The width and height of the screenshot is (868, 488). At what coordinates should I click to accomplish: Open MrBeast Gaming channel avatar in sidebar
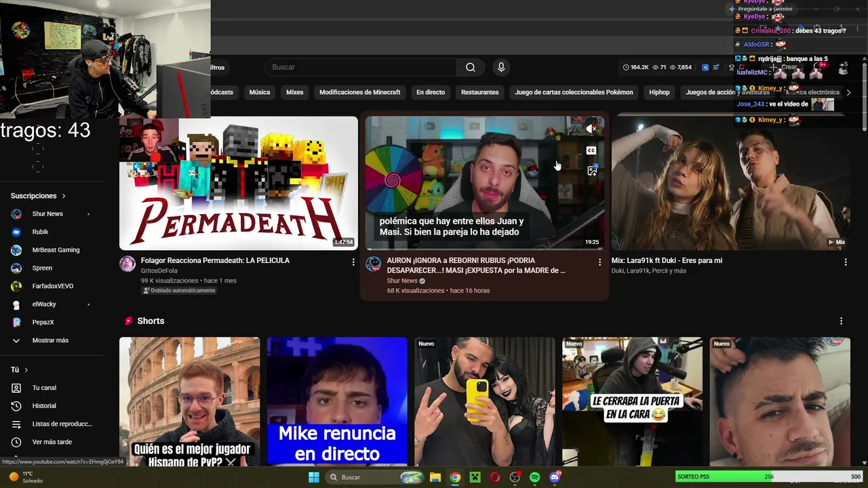(16, 250)
